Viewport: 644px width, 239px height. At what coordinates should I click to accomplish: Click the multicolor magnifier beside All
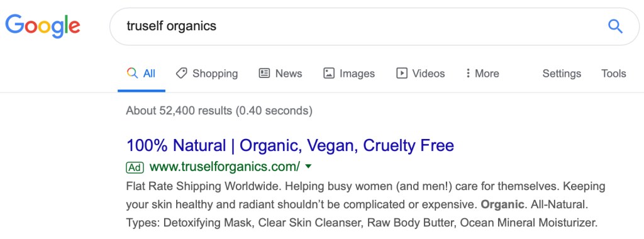click(132, 74)
